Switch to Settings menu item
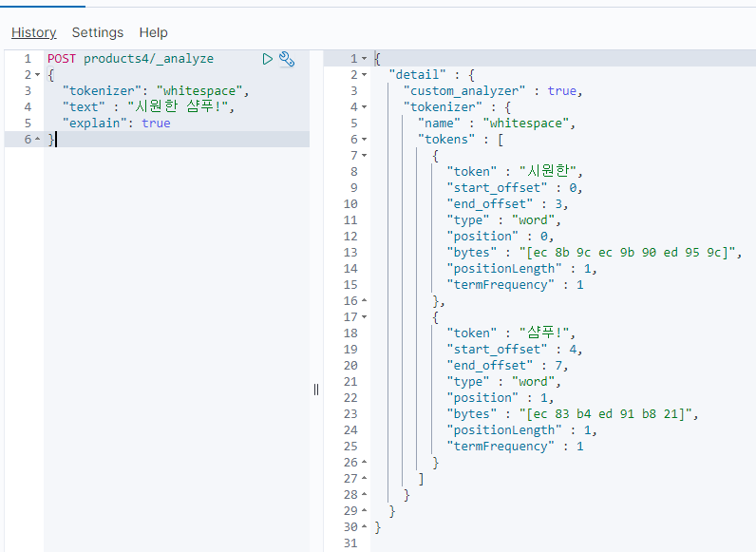 (97, 32)
